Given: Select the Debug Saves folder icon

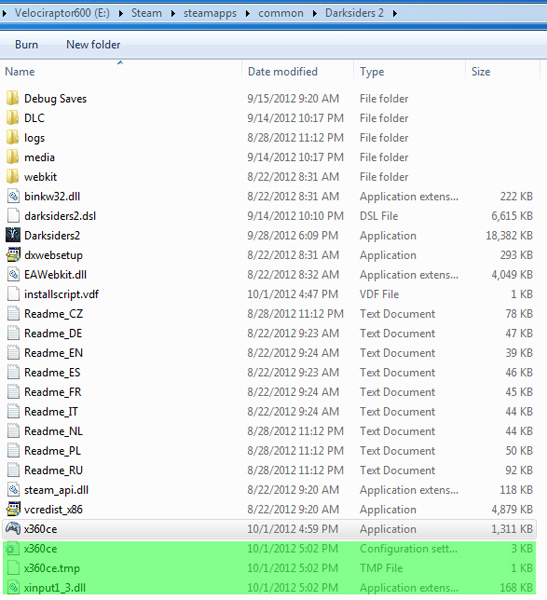Looking at the screenshot, I should (13, 98).
